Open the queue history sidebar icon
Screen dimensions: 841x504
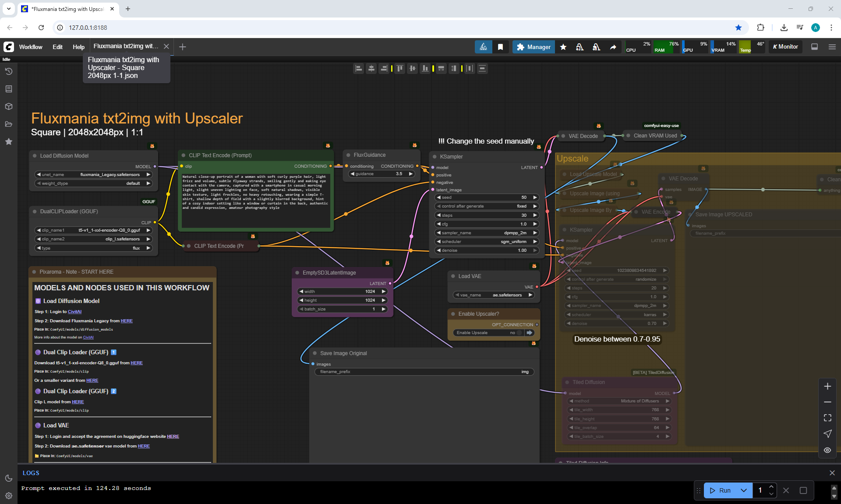pos(8,71)
